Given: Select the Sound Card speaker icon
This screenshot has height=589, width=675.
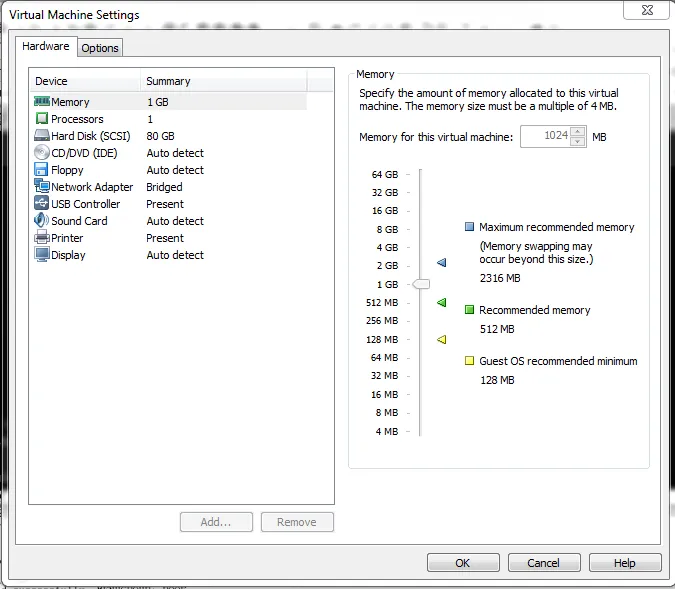Looking at the screenshot, I should pyautogui.click(x=41, y=220).
